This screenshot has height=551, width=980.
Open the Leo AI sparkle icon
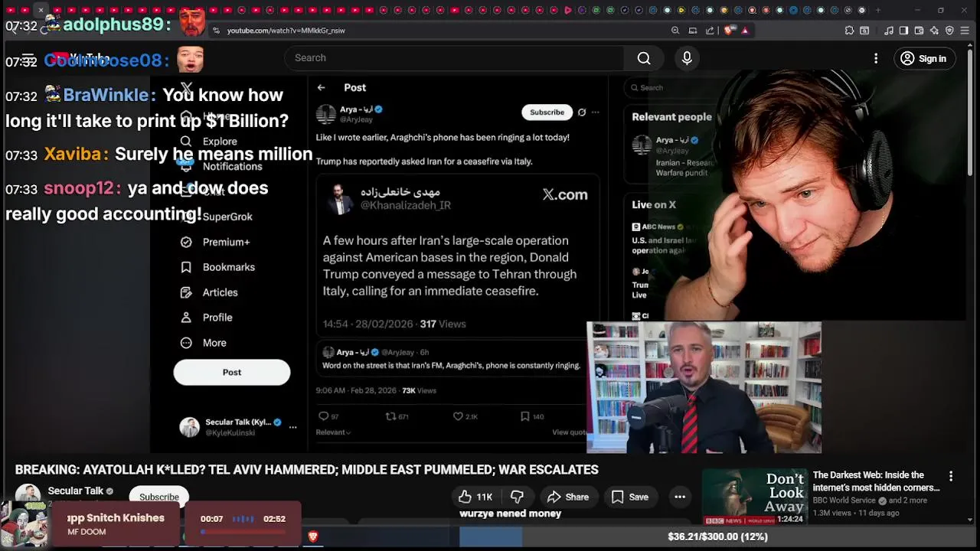[x=934, y=31]
